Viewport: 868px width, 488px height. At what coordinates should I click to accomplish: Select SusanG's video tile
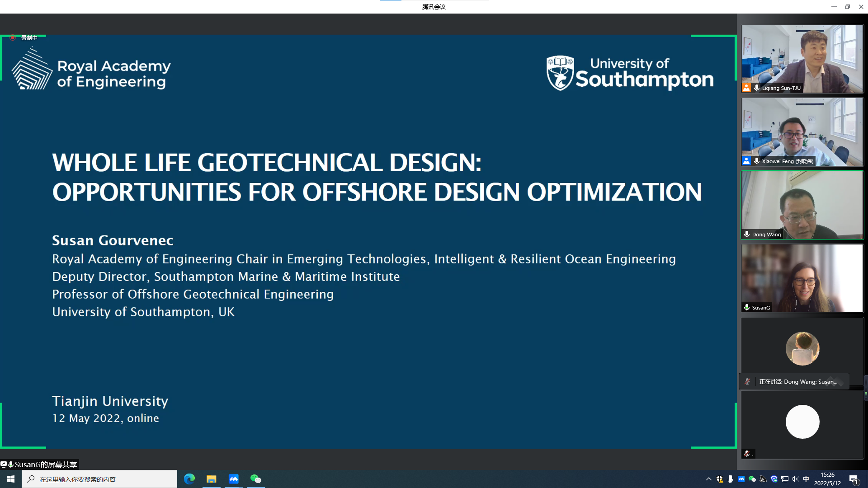click(802, 278)
